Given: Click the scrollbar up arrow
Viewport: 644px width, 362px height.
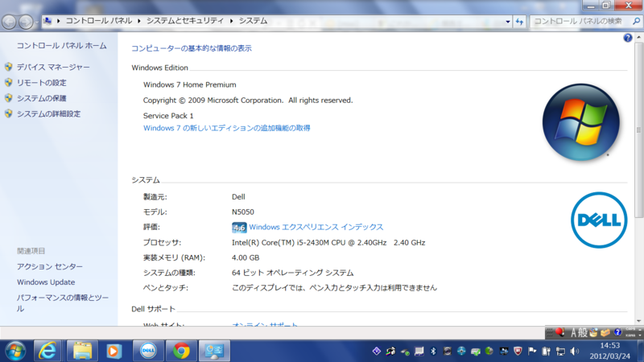Looking at the screenshot, I should (x=638, y=37).
